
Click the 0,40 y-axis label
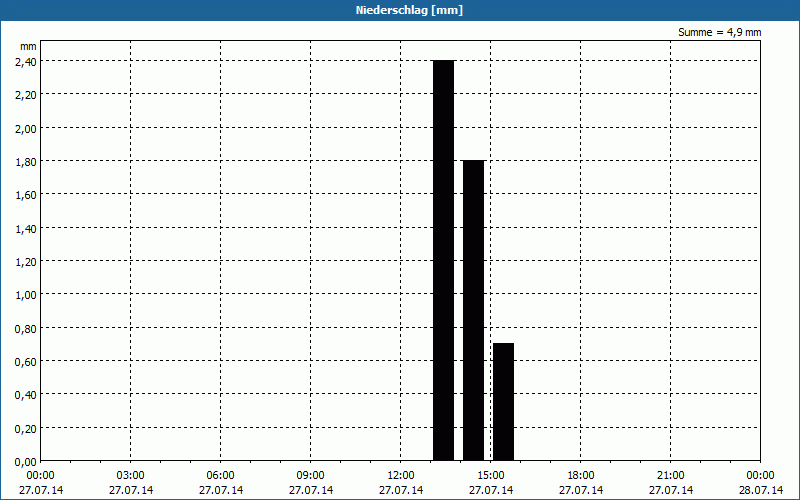pos(26,394)
